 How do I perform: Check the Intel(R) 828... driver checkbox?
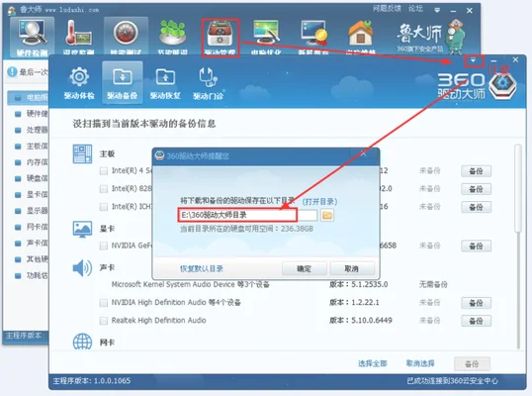(x=104, y=189)
